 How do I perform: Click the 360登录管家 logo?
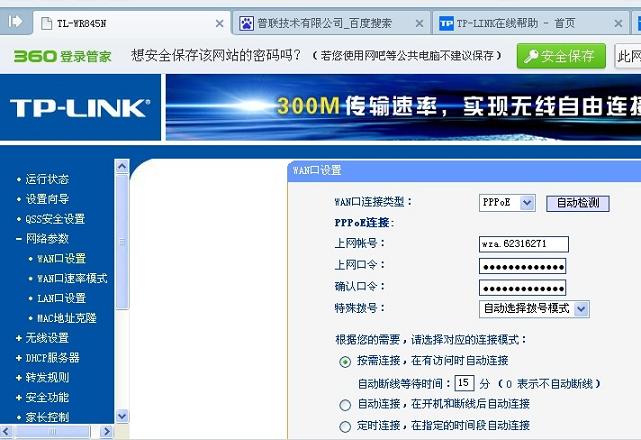(x=63, y=56)
